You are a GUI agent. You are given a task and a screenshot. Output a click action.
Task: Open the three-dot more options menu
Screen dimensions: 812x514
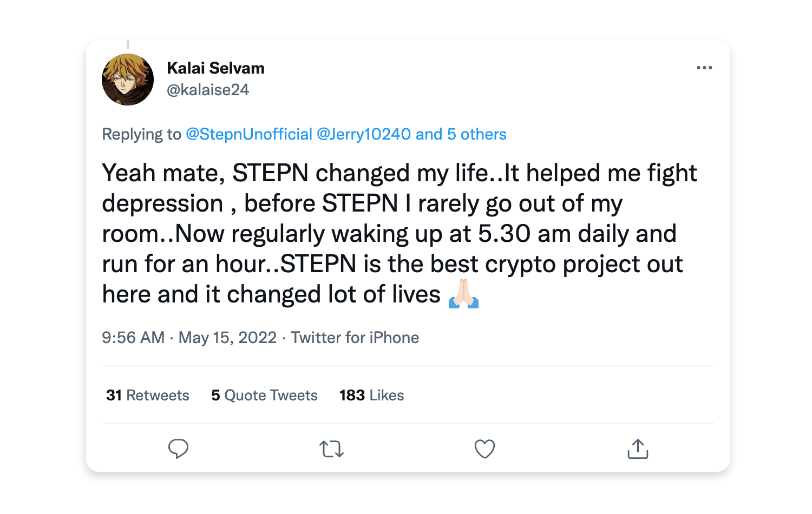[x=704, y=68]
